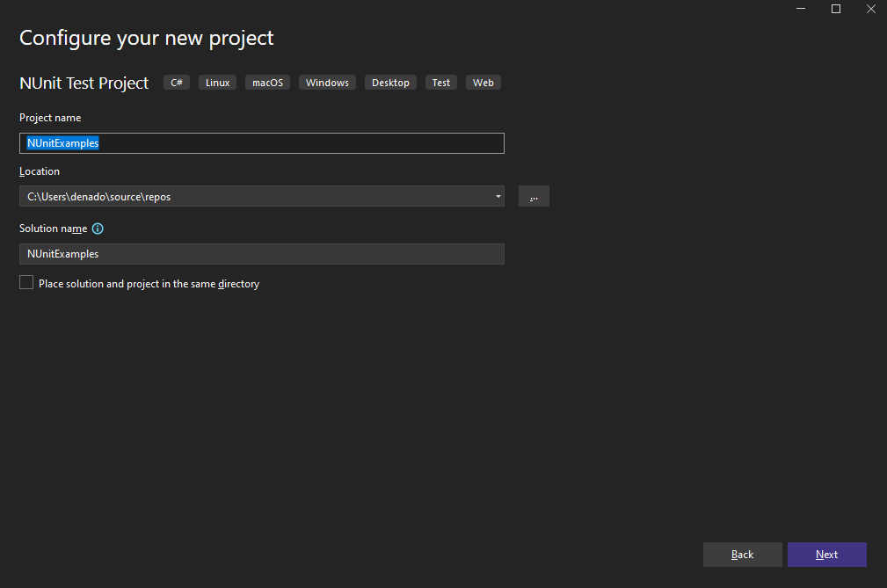Return to previous page with Back
This screenshot has width=887, height=588.
coord(742,555)
